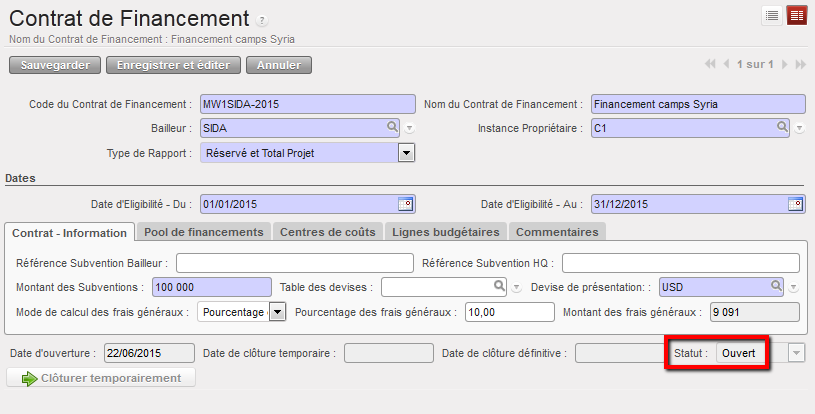815x414 pixels.
Task: Search Bailleur with magnifier icon
Action: tap(394, 128)
